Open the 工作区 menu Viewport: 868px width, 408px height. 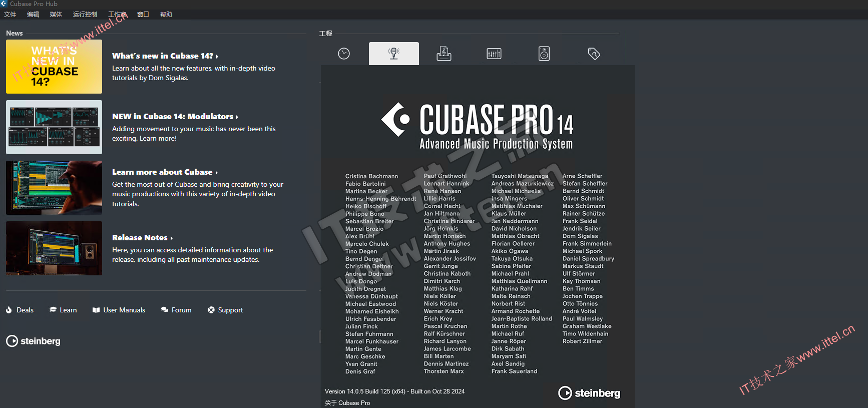(x=118, y=15)
